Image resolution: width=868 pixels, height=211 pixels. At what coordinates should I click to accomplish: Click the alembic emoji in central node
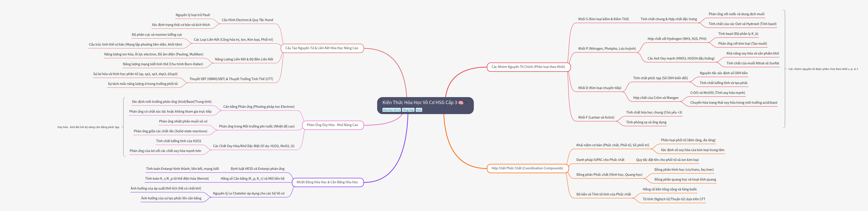[x=466, y=103]
